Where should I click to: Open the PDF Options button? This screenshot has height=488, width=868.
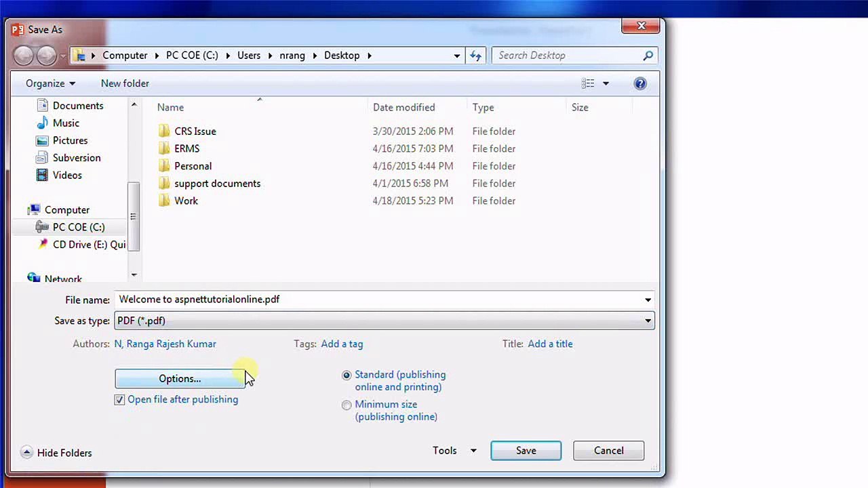point(180,379)
